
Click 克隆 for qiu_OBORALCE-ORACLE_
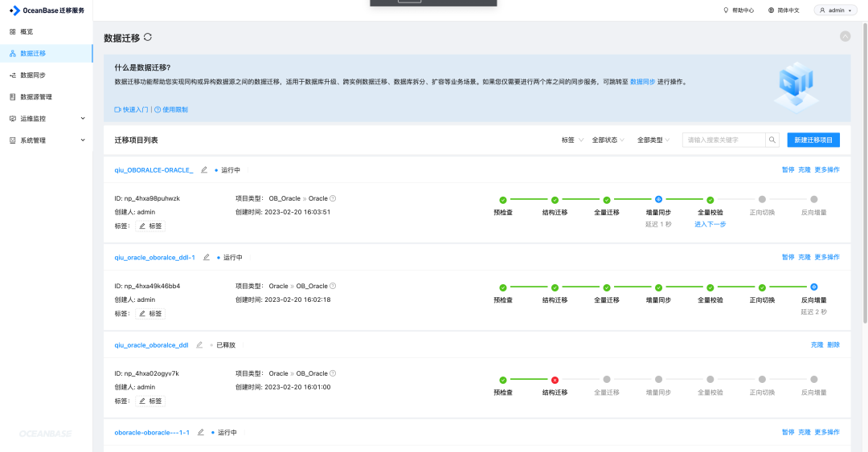click(805, 170)
